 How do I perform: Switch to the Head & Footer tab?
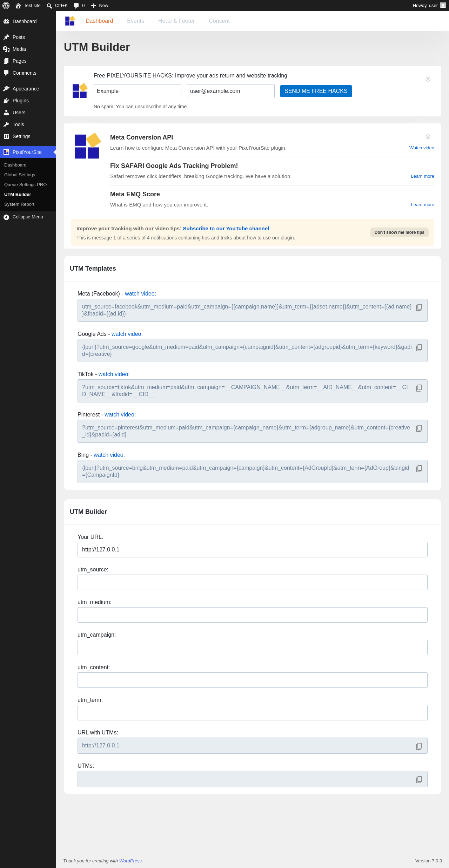(x=176, y=21)
